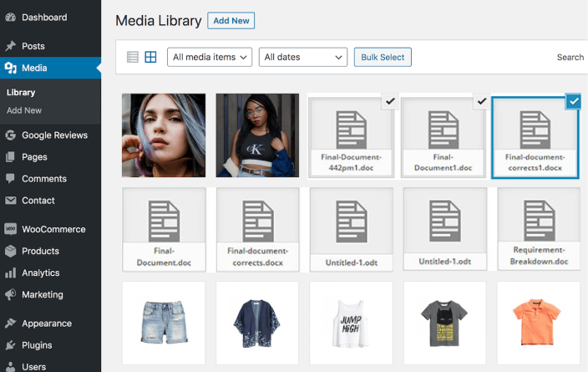Deselect Final-Document1.doc checkmark
The height and width of the screenshot is (372, 588).
click(480, 101)
